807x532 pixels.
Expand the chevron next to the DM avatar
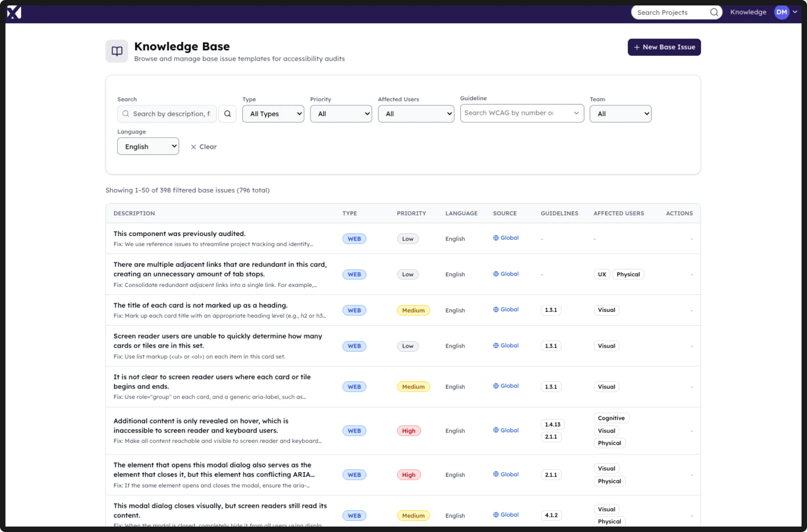click(x=795, y=12)
